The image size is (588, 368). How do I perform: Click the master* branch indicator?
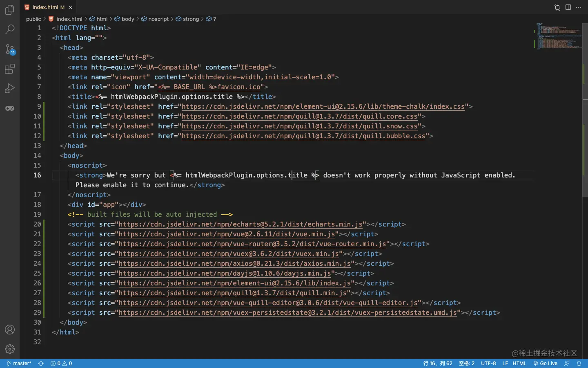[19, 364]
